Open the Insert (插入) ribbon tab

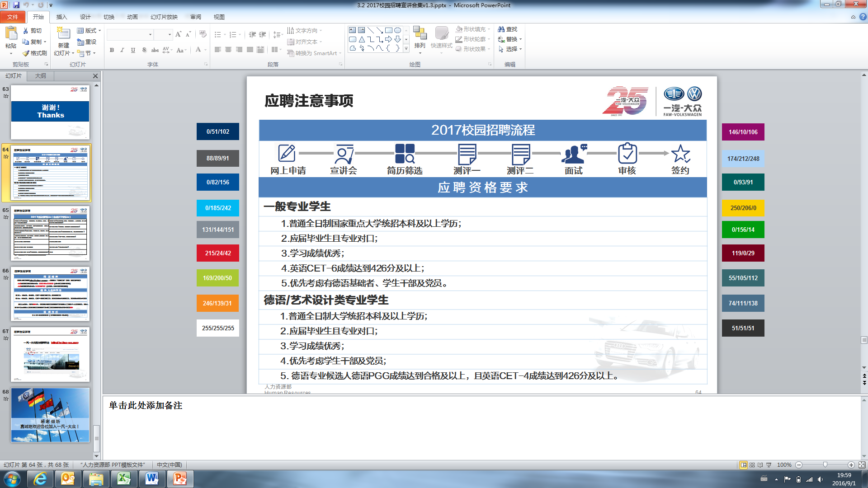(x=61, y=17)
